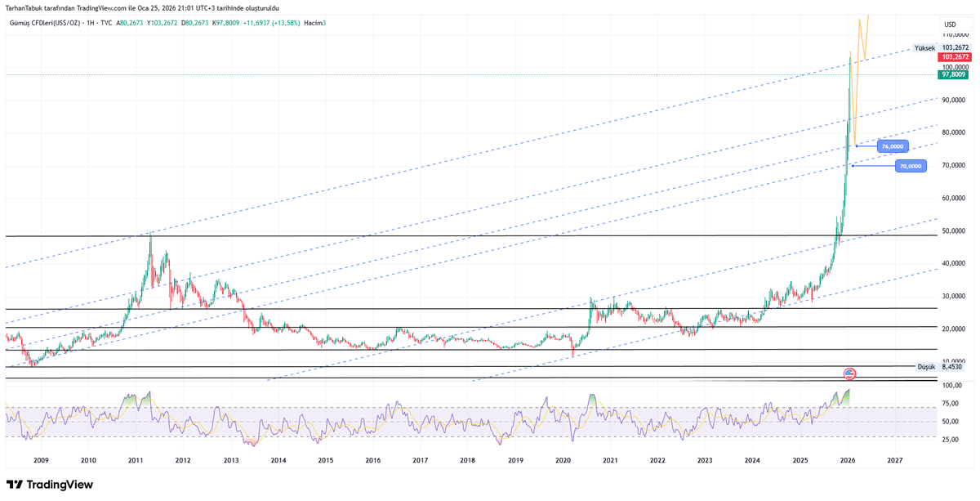Click the 80,0000 price axis label
This screenshot has height=501, width=980.
[955, 132]
